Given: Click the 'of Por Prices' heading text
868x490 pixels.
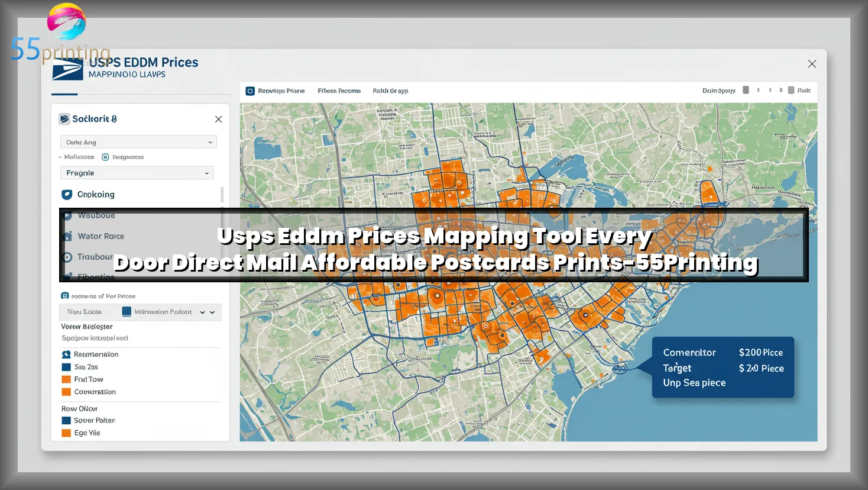Looking at the screenshot, I should [x=103, y=296].
